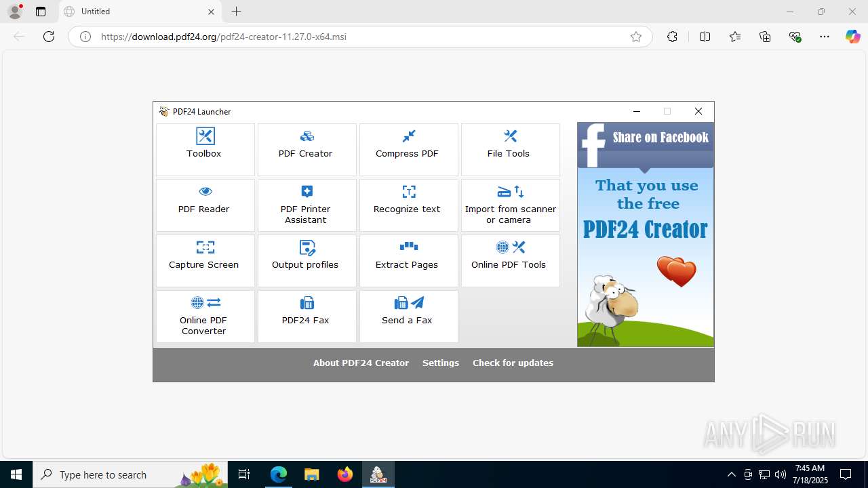This screenshot has width=868, height=488.
Task: Open Task View on taskbar
Action: (245, 474)
